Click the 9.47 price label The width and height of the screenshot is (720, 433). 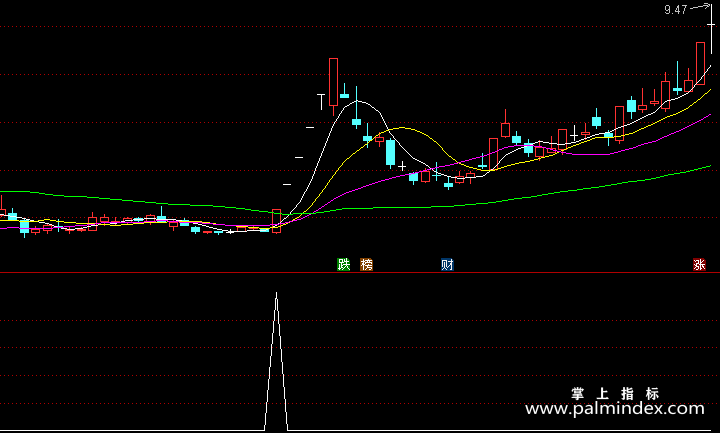675,10
